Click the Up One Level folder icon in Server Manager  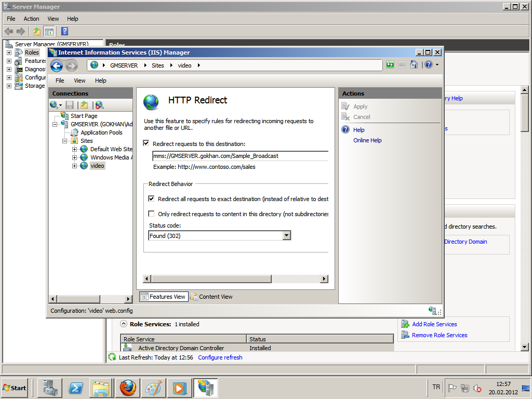[37, 32]
